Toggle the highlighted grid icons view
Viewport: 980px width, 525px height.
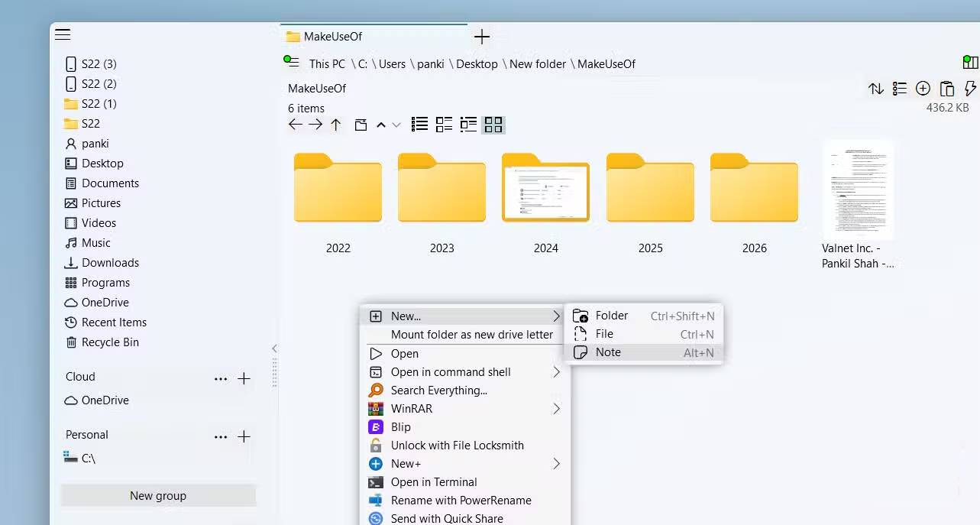coord(493,125)
